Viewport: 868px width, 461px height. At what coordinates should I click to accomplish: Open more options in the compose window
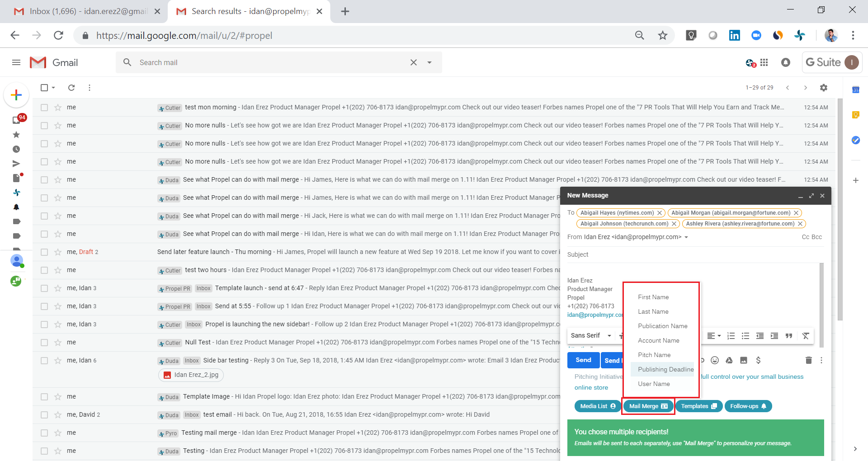[x=821, y=360]
